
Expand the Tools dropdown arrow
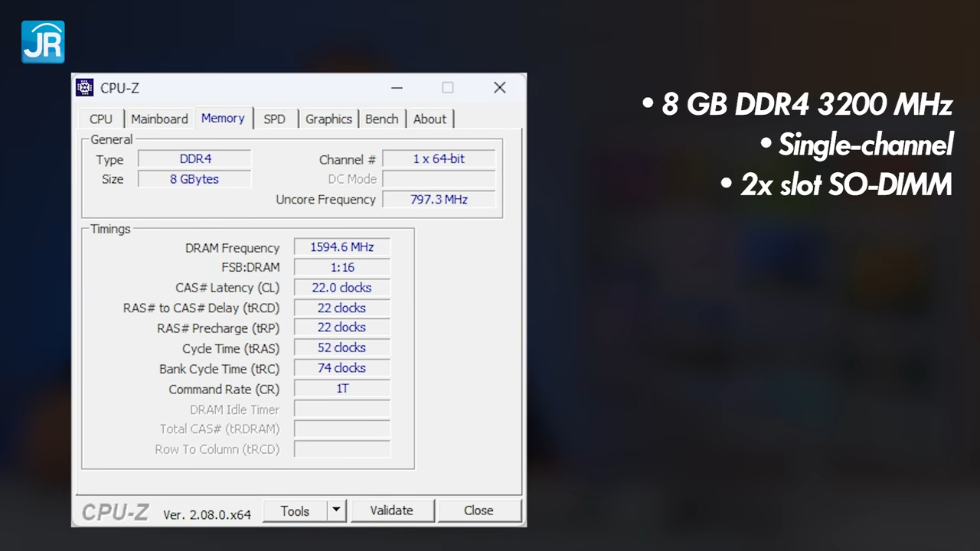(336, 510)
